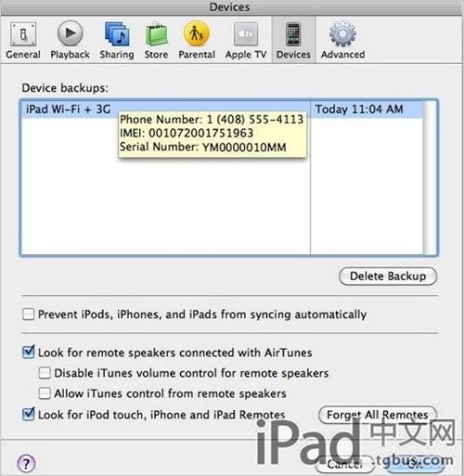The image size is (464, 476).
Task: Open the Advanced preferences pane
Action: (x=342, y=41)
